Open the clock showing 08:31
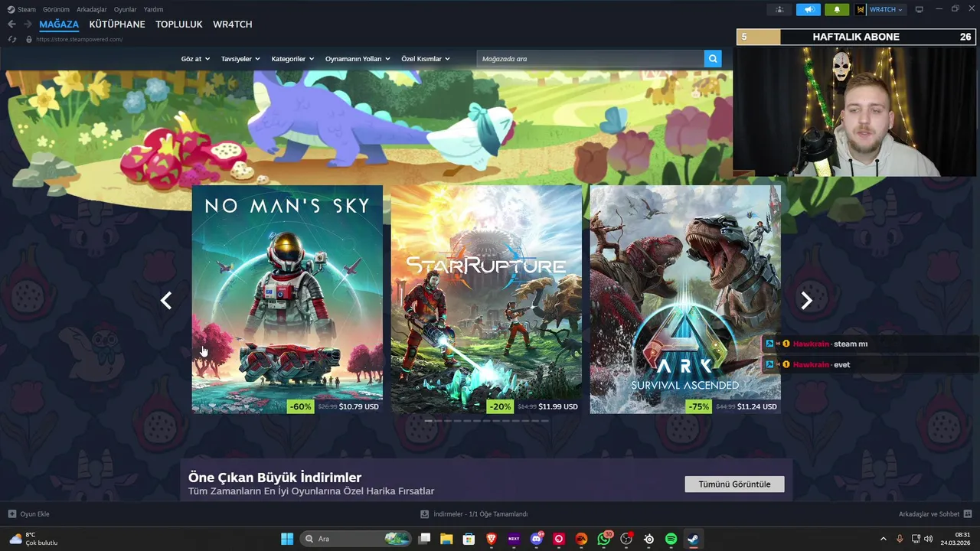 pyautogui.click(x=957, y=539)
